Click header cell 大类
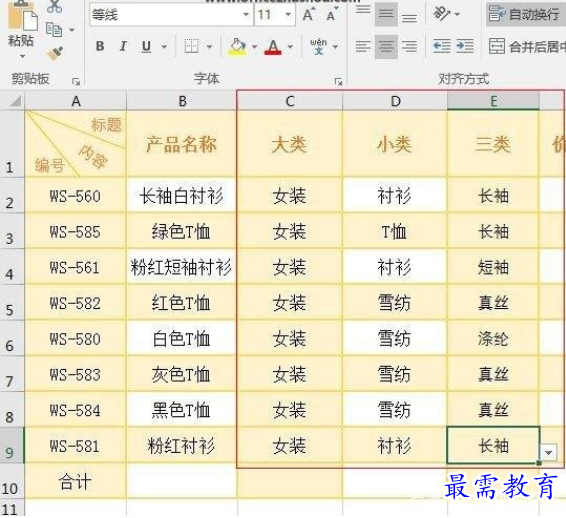This screenshot has width=566, height=518. (290, 144)
